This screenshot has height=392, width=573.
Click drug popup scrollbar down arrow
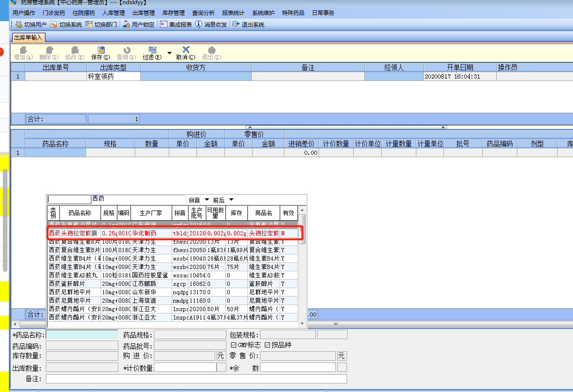tap(302, 324)
